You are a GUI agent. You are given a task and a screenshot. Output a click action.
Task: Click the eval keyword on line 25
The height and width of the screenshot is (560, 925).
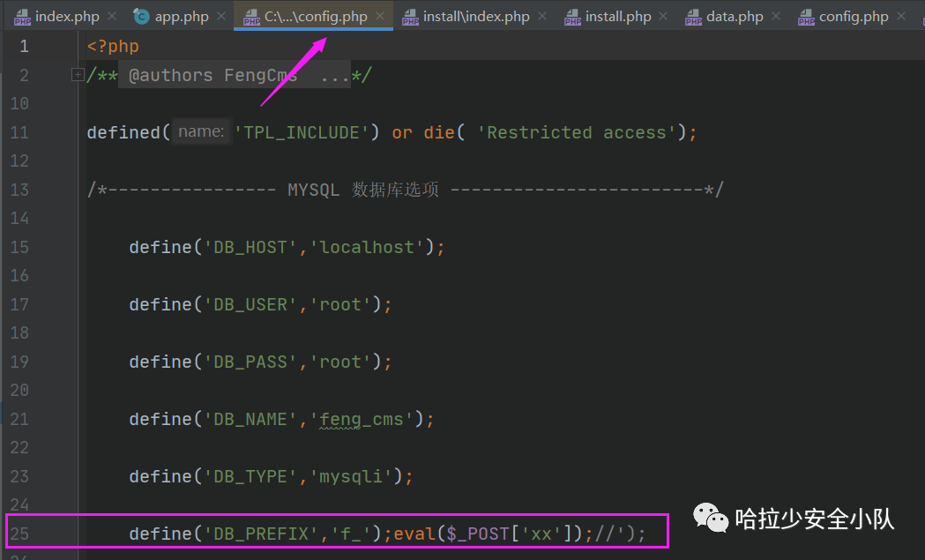click(x=414, y=534)
